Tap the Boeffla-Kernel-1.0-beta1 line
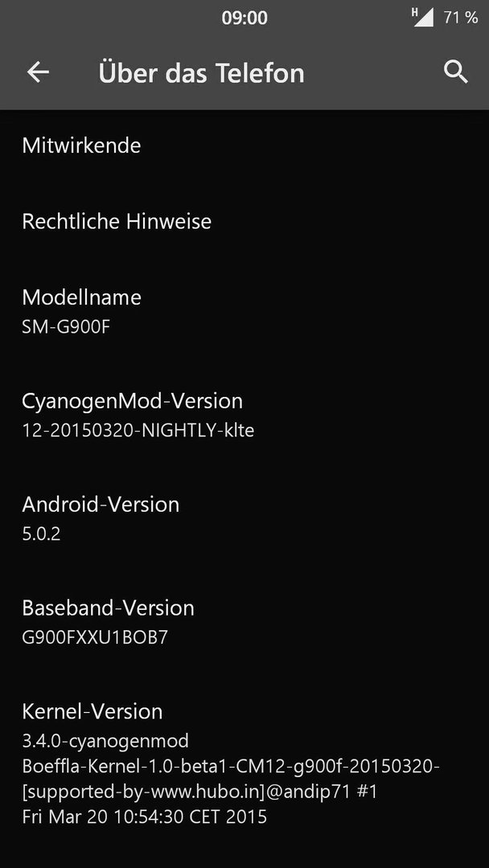 point(231,766)
